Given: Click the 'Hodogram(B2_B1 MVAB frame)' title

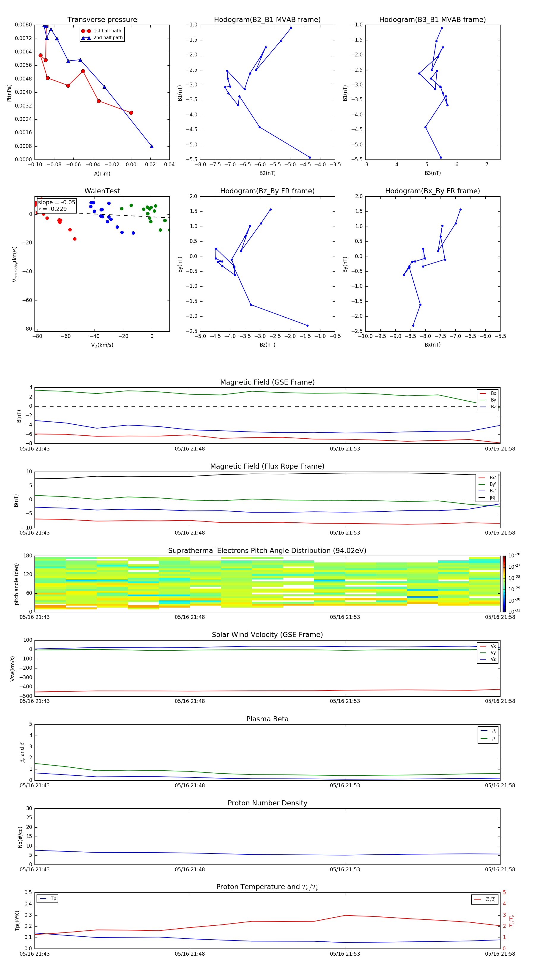Looking at the screenshot, I should [x=267, y=20].
